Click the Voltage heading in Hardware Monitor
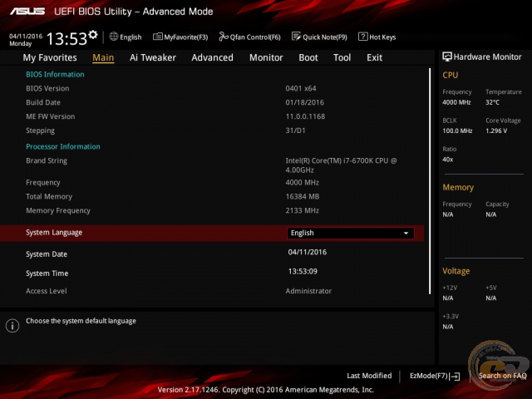 tap(456, 271)
